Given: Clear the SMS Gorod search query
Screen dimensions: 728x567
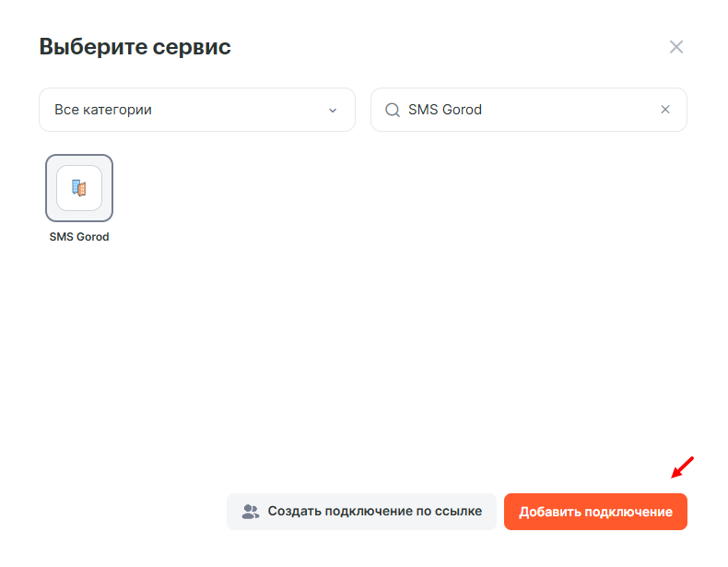Looking at the screenshot, I should (x=665, y=110).
